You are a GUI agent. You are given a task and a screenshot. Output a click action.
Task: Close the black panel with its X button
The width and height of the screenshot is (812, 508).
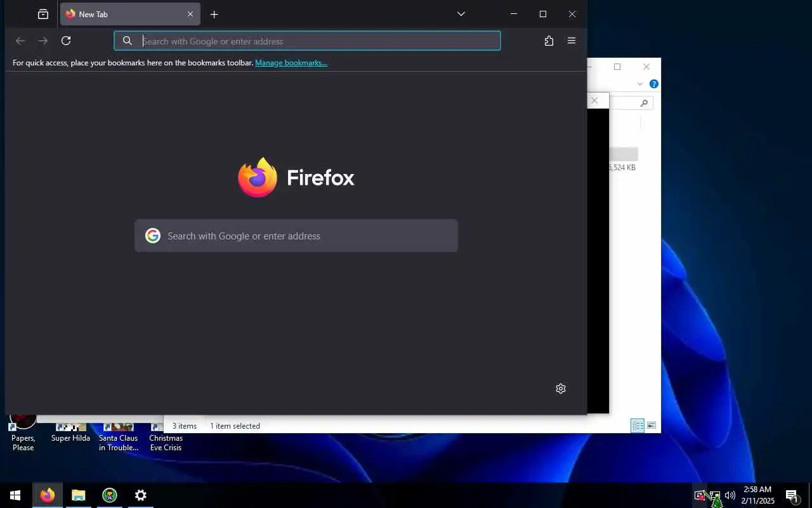pyautogui.click(x=594, y=100)
